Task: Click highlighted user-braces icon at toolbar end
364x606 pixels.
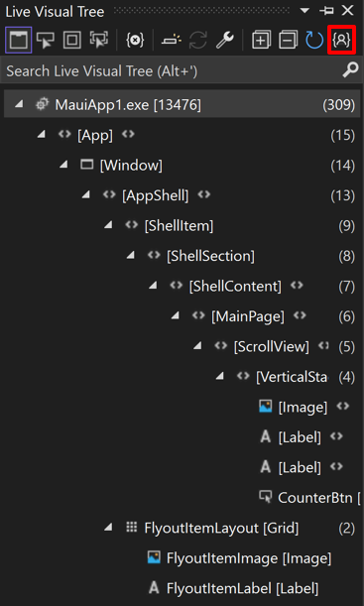Action: (x=341, y=40)
